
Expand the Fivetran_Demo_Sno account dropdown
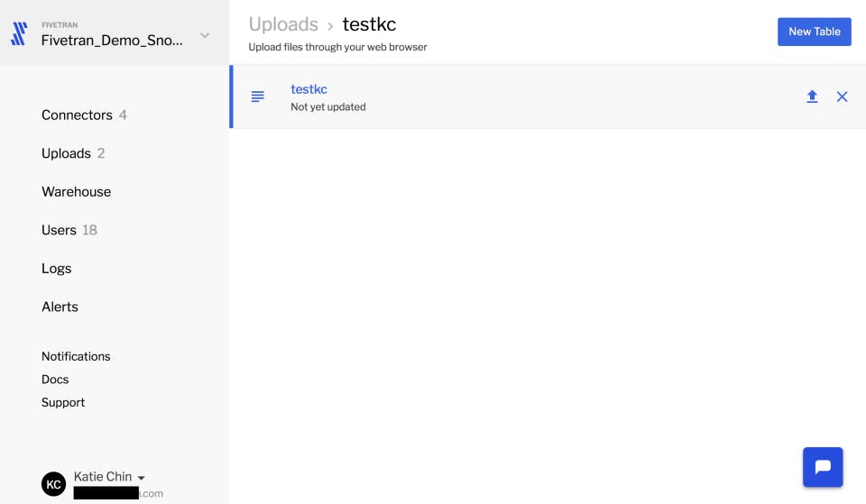pyautogui.click(x=205, y=35)
